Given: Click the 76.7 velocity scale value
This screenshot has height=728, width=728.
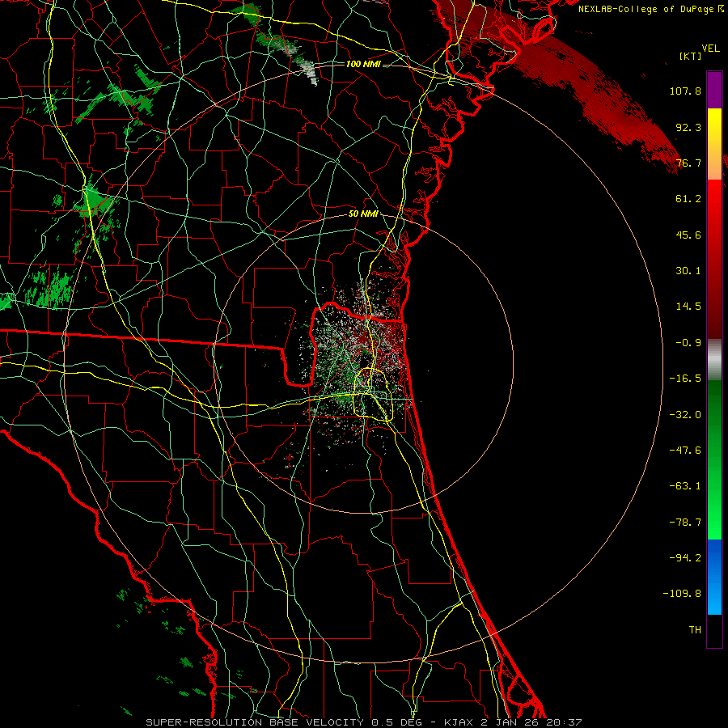Looking at the screenshot, I should [x=688, y=163].
